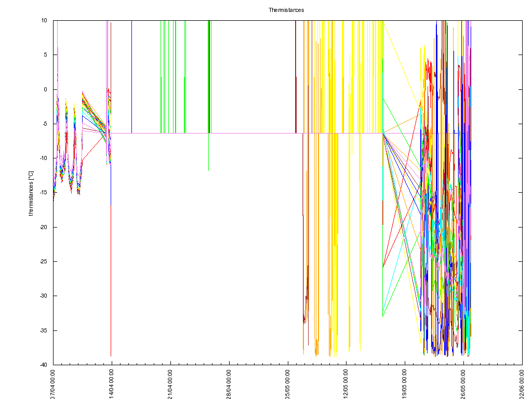Click the -10 tick label on y-axis

(x=44, y=158)
